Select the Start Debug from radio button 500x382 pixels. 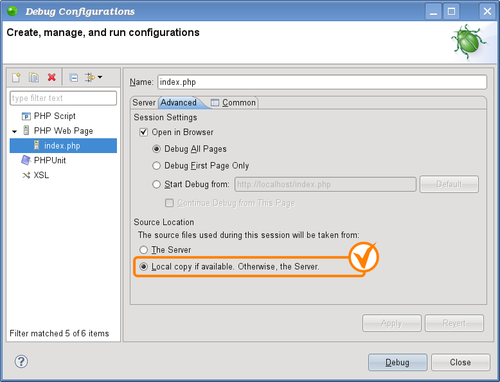pos(156,184)
